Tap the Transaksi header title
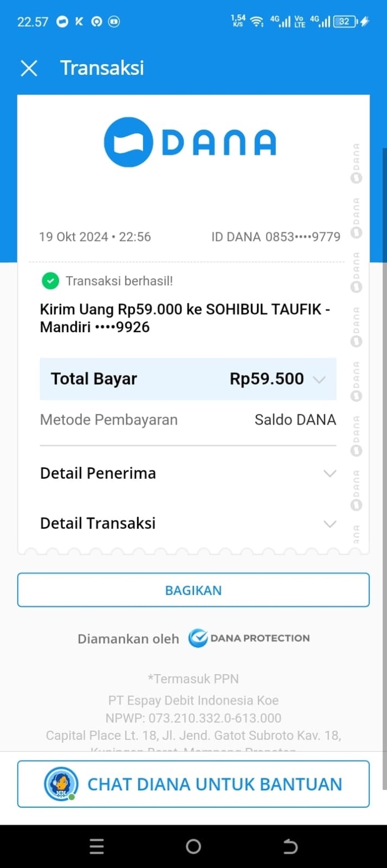The width and height of the screenshot is (387, 868). (102, 68)
